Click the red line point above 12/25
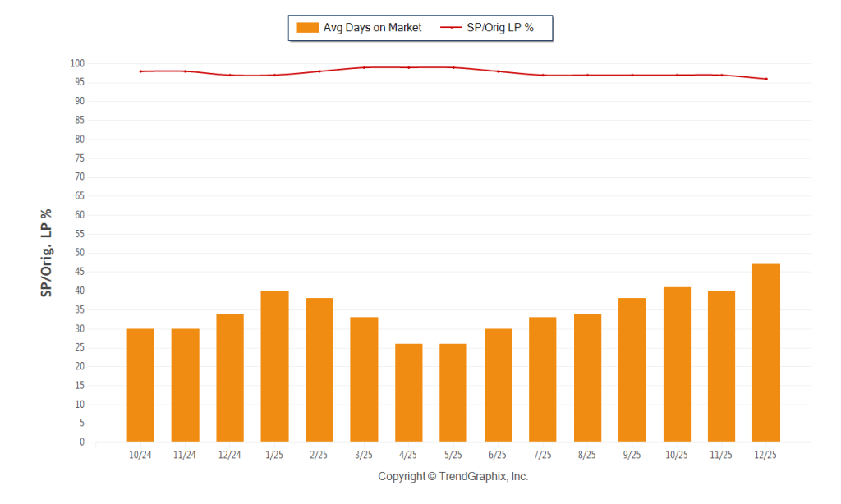The image size is (841, 504). [766, 79]
